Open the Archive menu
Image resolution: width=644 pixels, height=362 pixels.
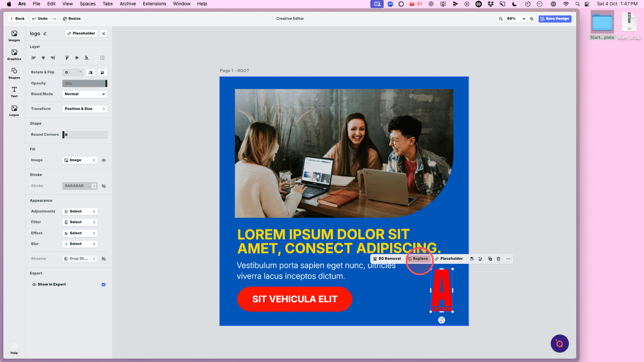[x=128, y=4]
